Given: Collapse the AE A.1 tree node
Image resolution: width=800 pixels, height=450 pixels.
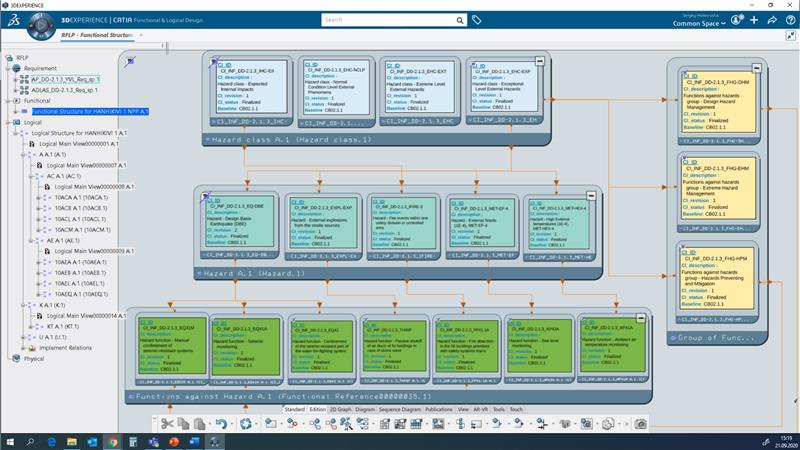Looking at the screenshot, I should pyautogui.click(x=31, y=240).
